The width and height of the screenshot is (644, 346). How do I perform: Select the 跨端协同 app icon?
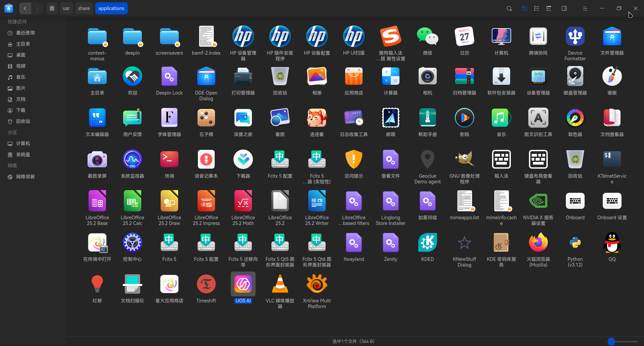pyautogui.click(x=538, y=36)
